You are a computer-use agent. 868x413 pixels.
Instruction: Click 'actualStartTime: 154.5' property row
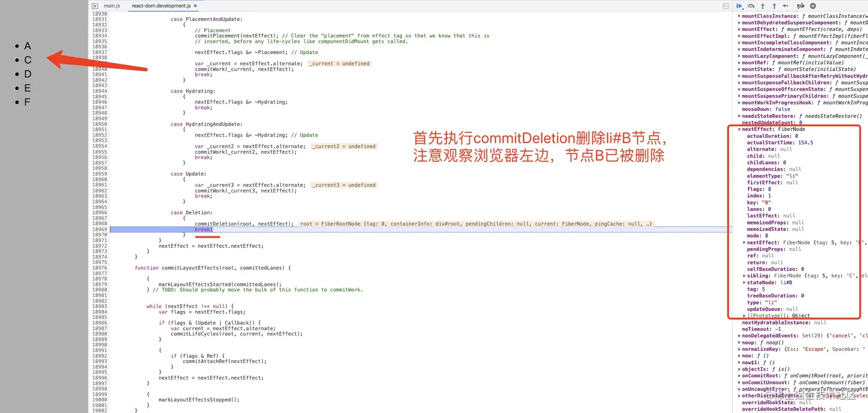tap(780, 142)
